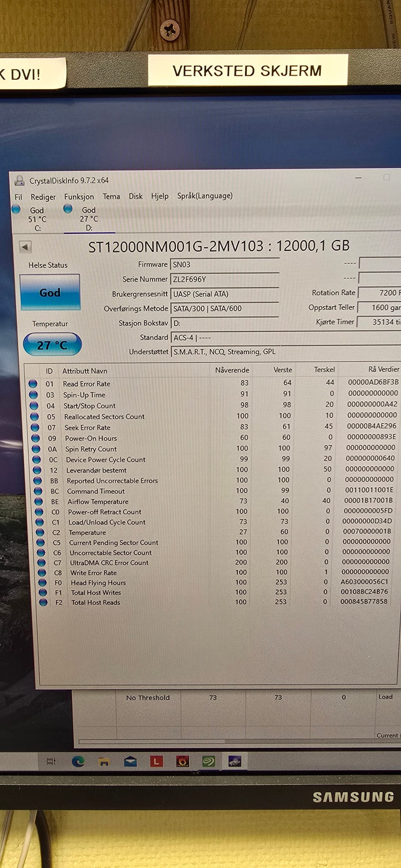Click the Nåverende column header
Screen dimensions: 401x868
(232, 370)
